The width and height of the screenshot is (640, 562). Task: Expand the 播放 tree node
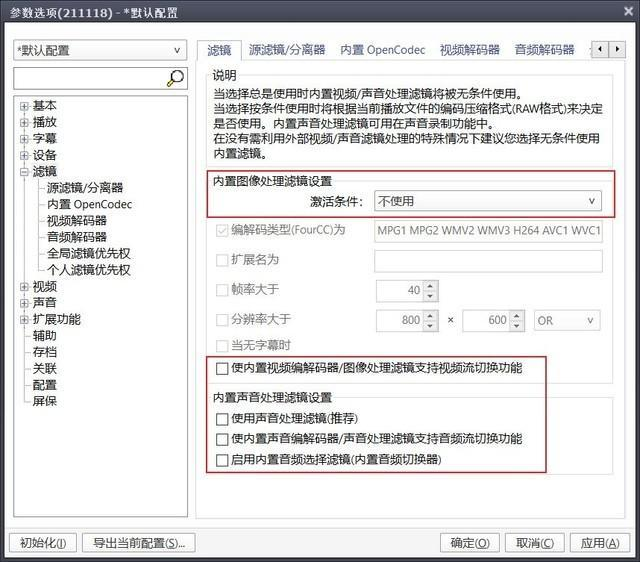[x=24, y=122]
